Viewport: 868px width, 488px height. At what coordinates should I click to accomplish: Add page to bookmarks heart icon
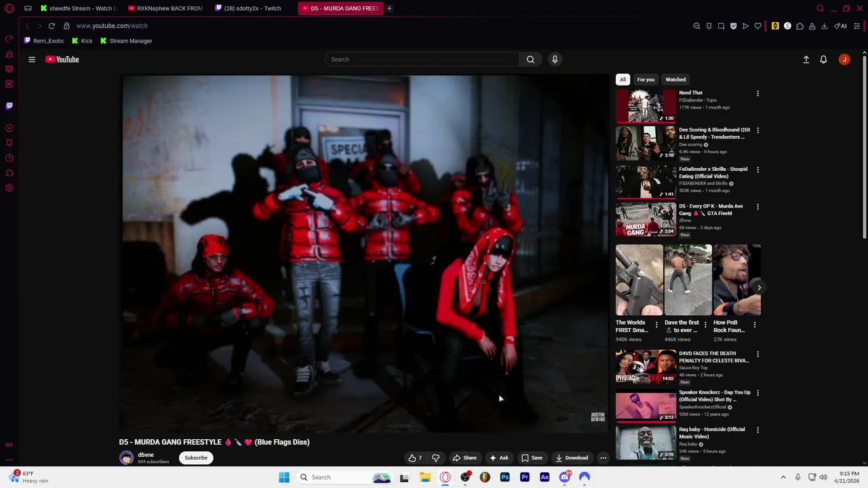[757, 26]
